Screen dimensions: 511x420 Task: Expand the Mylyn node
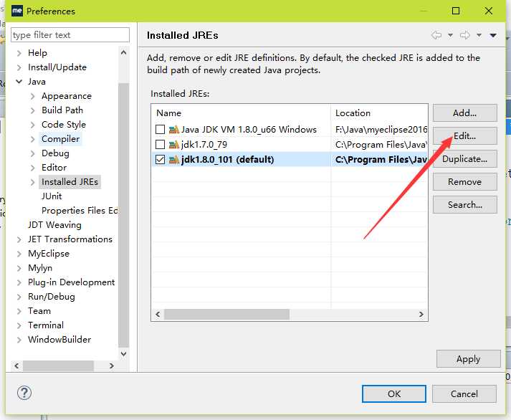[19, 268]
